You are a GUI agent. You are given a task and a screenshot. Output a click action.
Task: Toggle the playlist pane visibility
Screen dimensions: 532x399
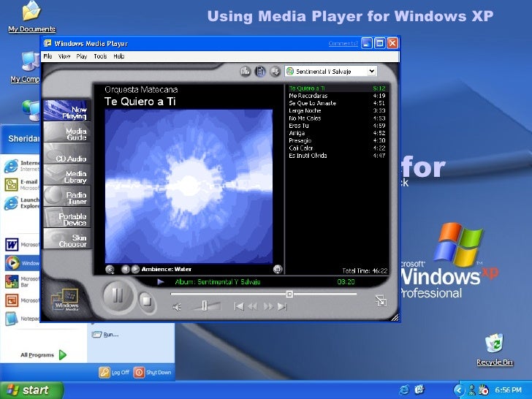tap(260, 71)
